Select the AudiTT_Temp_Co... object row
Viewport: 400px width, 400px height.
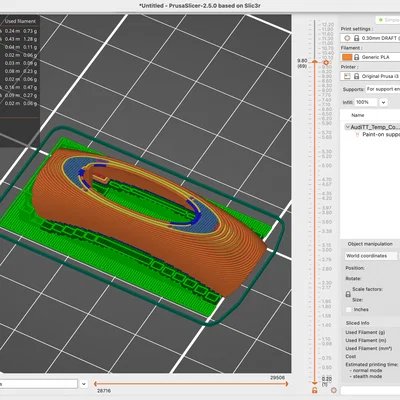(x=373, y=127)
